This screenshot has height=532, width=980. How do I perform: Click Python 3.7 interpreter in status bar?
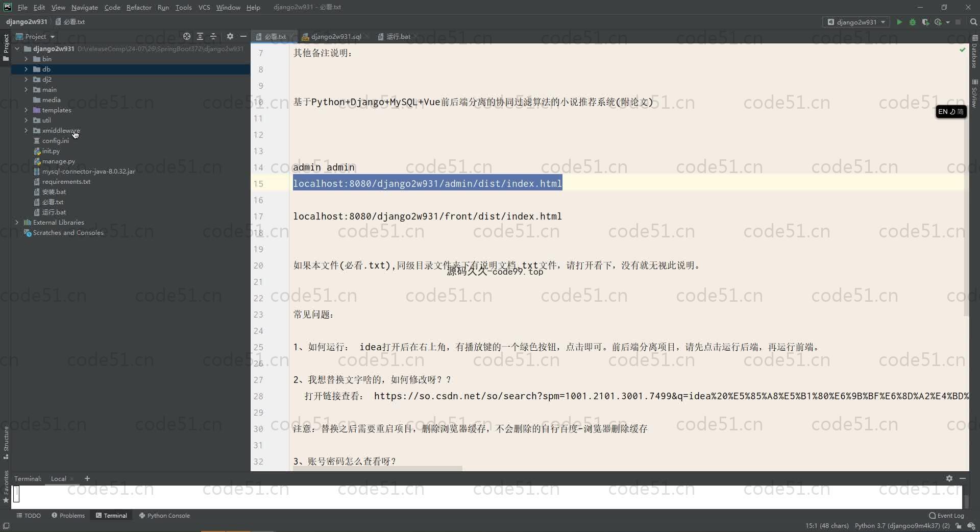(x=902, y=526)
